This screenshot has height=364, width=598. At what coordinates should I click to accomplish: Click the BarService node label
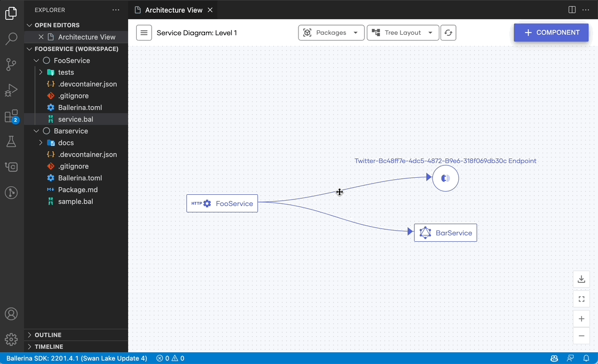click(454, 233)
